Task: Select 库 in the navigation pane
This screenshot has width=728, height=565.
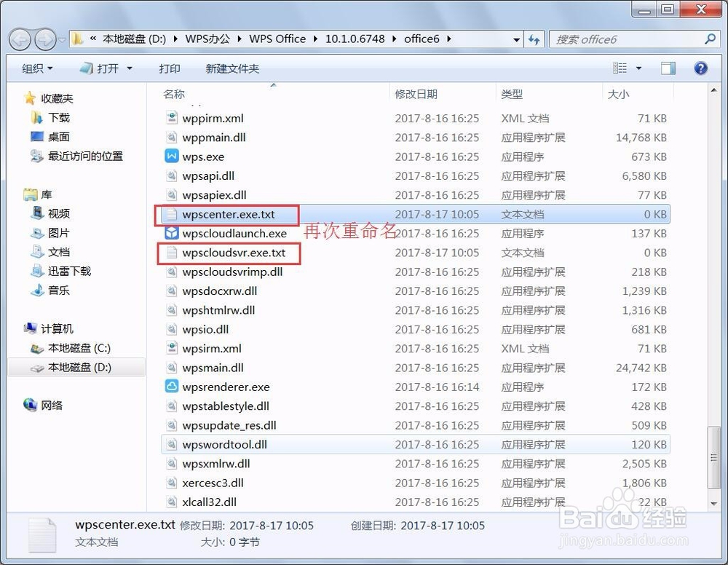Action: click(38, 194)
